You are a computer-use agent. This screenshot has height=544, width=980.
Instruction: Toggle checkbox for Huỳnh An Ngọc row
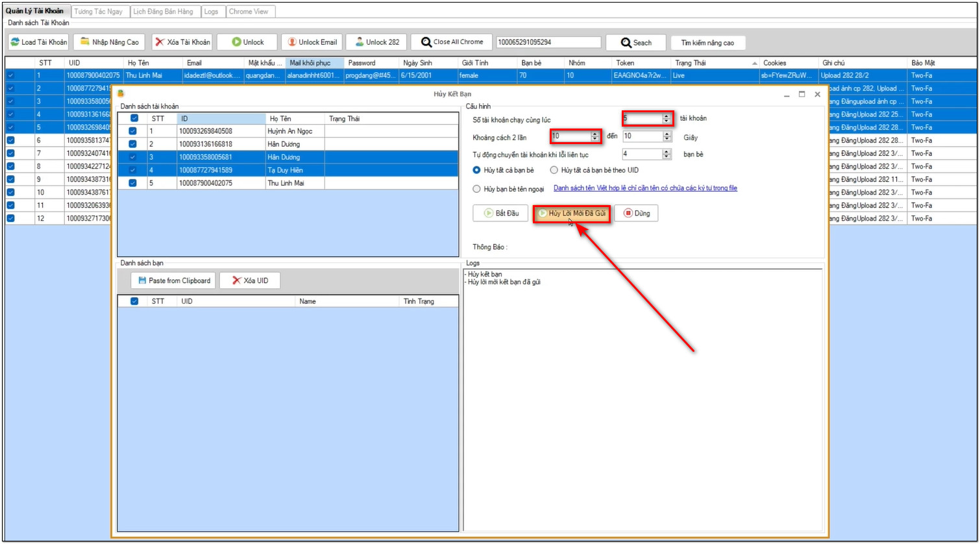[x=133, y=131]
